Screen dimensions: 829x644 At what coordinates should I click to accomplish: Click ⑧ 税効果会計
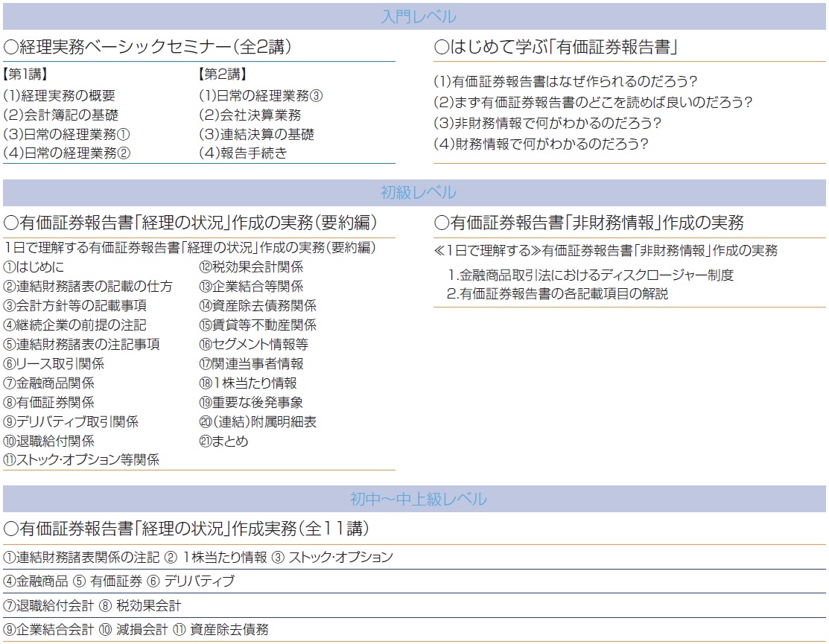pyautogui.click(x=140, y=605)
